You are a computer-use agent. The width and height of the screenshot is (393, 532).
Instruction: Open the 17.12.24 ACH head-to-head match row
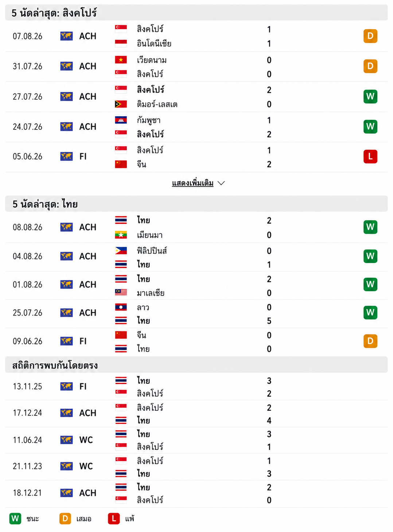(196, 414)
